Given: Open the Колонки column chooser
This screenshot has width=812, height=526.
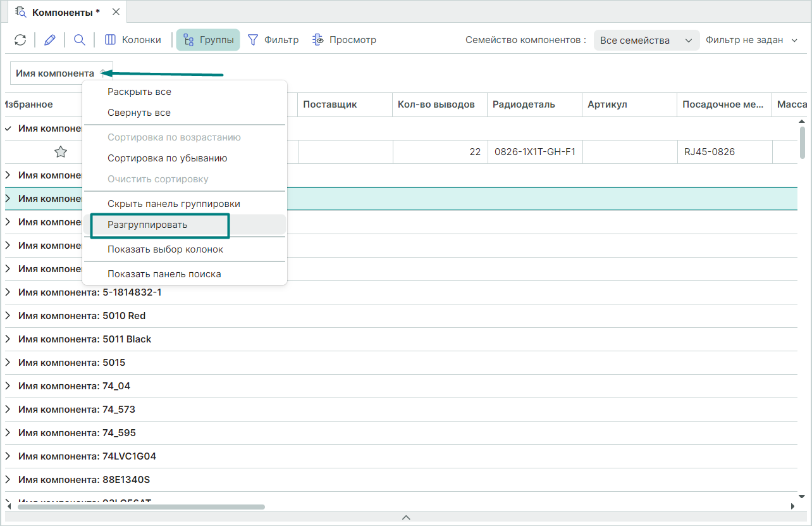Looking at the screenshot, I should (133, 40).
